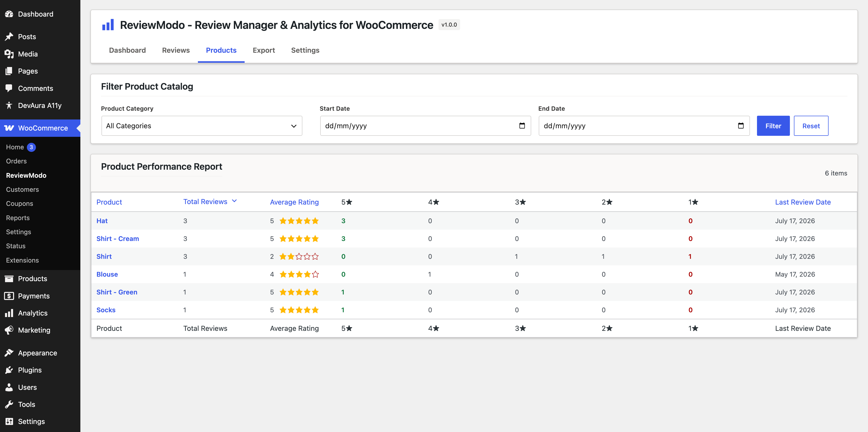Open WooCommerce Reports submenu item
Image resolution: width=868 pixels, height=432 pixels.
click(x=18, y=218)
